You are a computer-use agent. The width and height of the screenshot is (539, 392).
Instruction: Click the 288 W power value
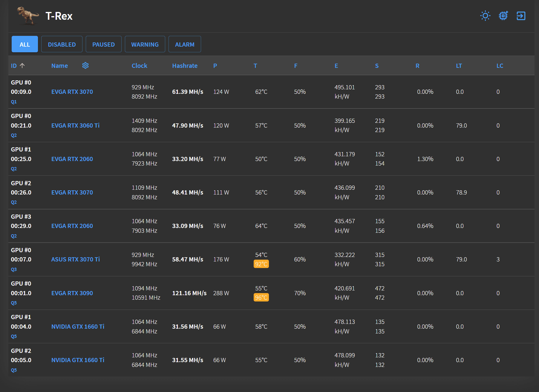(221, 293)
